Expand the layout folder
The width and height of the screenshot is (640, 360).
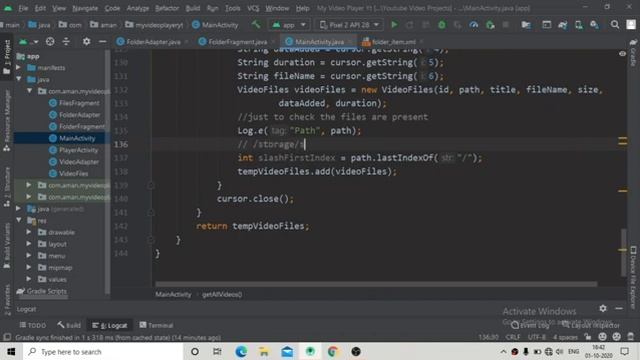(x=29, y=244)
